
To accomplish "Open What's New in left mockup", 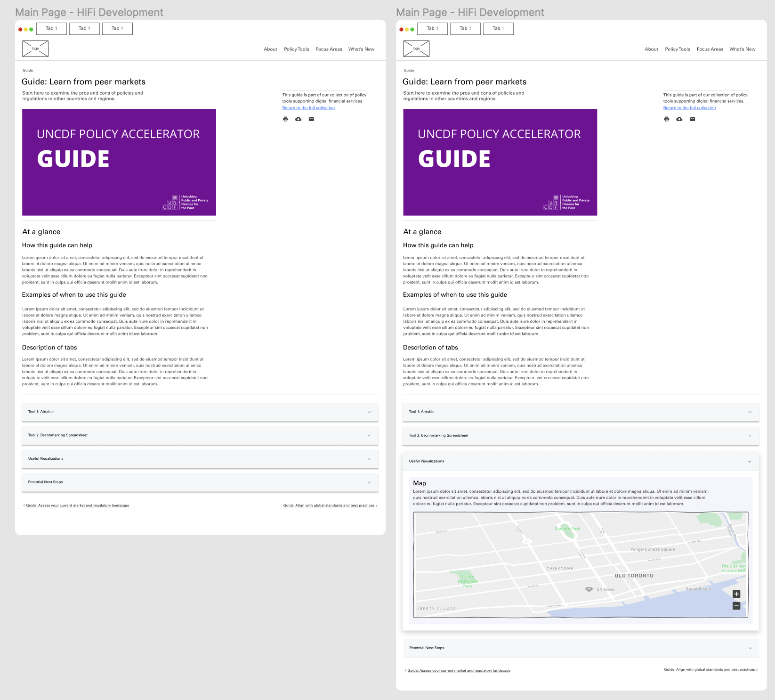I will 362,49.
